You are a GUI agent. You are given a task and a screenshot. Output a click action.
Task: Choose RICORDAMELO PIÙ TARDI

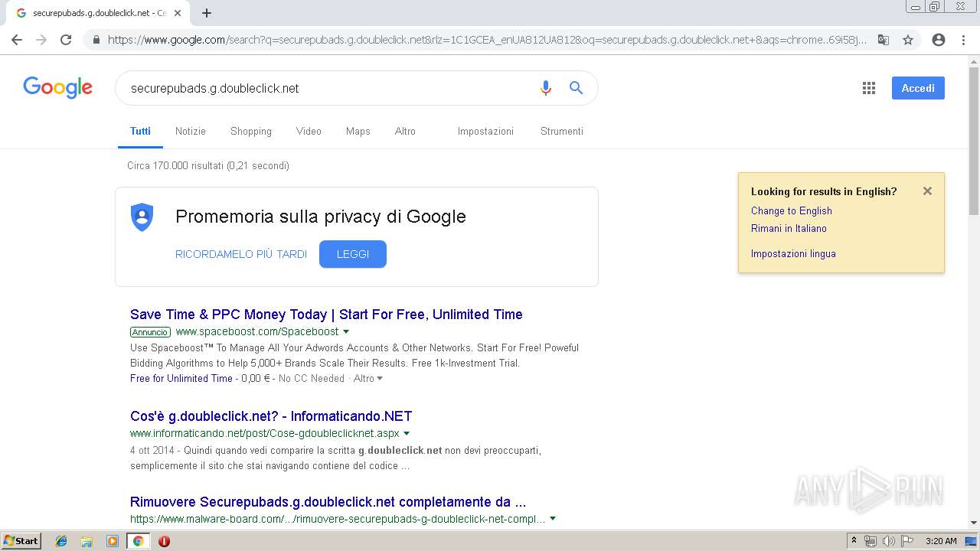click(x=241, y=254)
